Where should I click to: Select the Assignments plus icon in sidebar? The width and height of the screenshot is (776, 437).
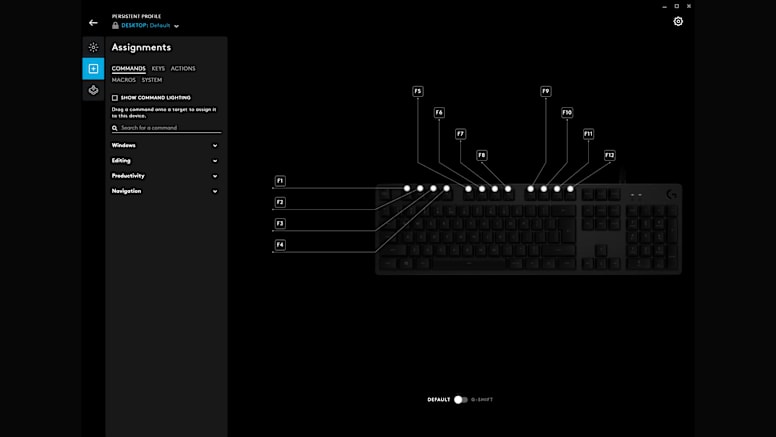93,69
